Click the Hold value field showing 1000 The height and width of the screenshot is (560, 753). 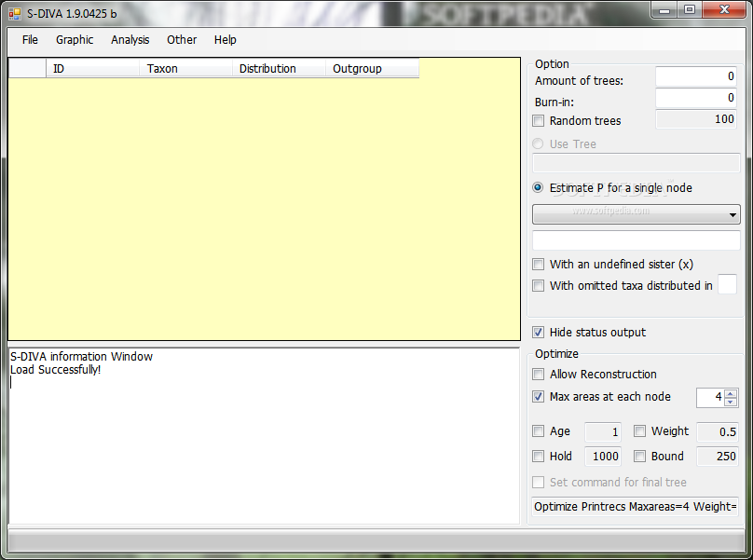pyautogui.click(x=603, y=457)
